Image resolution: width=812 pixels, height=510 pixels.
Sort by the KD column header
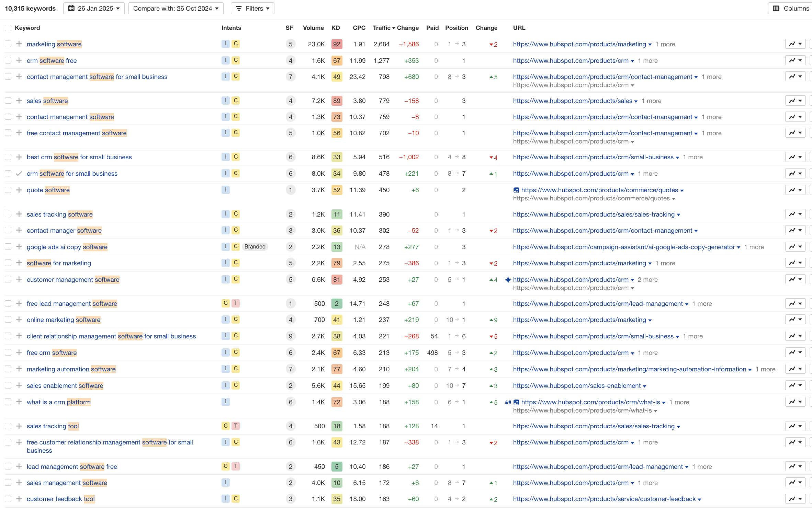[x=336, y=28]
